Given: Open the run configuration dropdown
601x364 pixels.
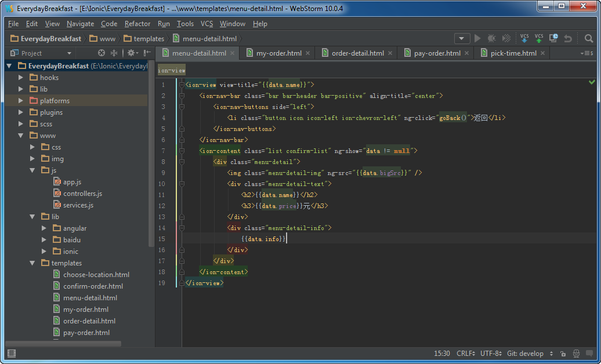Looking at the screenshot, I should [x=462, y=38].
